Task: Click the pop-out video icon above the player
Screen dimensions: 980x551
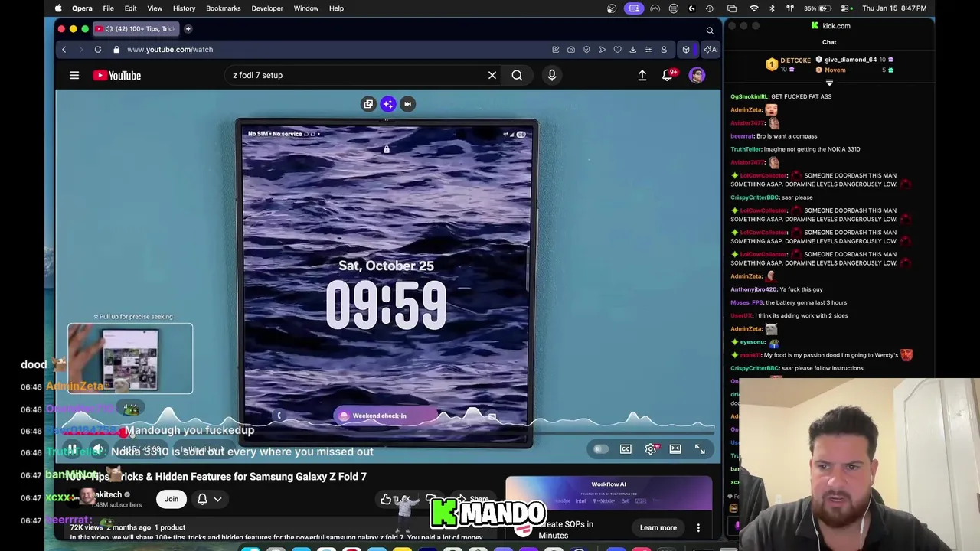Action: point(368,104)
